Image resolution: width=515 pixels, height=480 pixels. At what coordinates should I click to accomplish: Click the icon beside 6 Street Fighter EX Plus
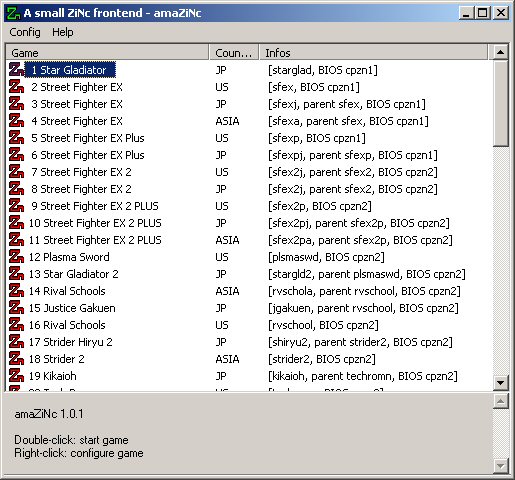[x=16, y=155]
